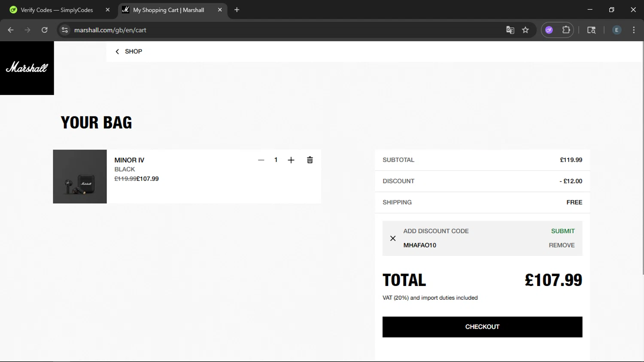Open the Extensions puzzle icon
Screen dimensions: 644x362
566,30
